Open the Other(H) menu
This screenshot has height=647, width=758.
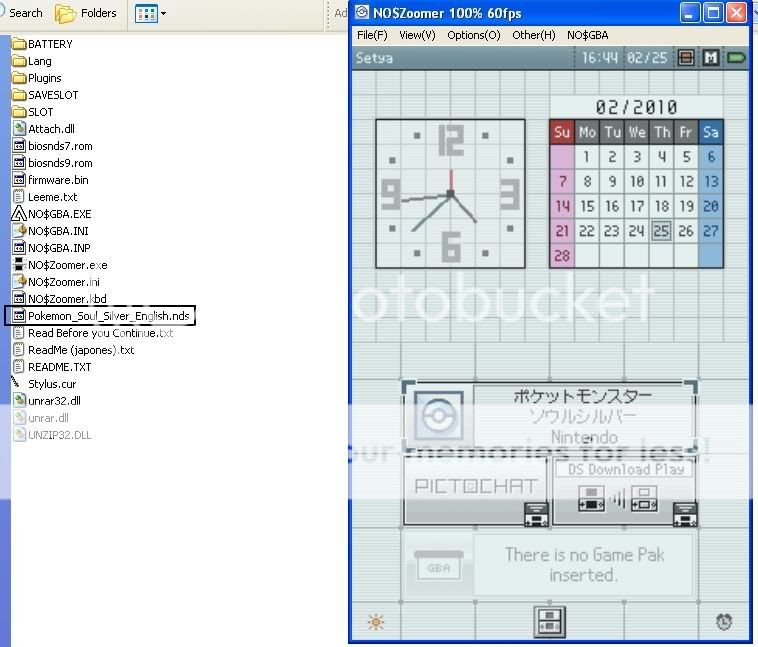tap(533, 35)
